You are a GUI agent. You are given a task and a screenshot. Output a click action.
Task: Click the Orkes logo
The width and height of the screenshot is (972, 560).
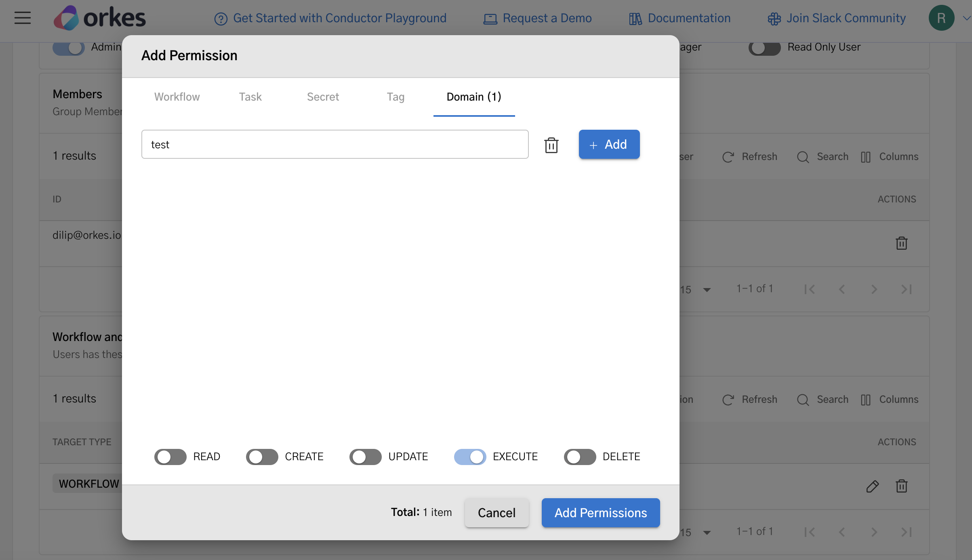coord(99,17)
